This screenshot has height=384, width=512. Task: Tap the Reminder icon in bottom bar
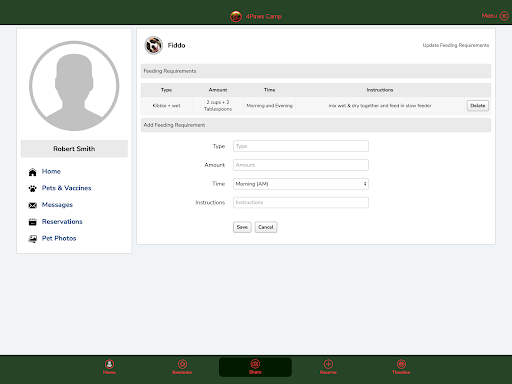[x=182, y=364]
